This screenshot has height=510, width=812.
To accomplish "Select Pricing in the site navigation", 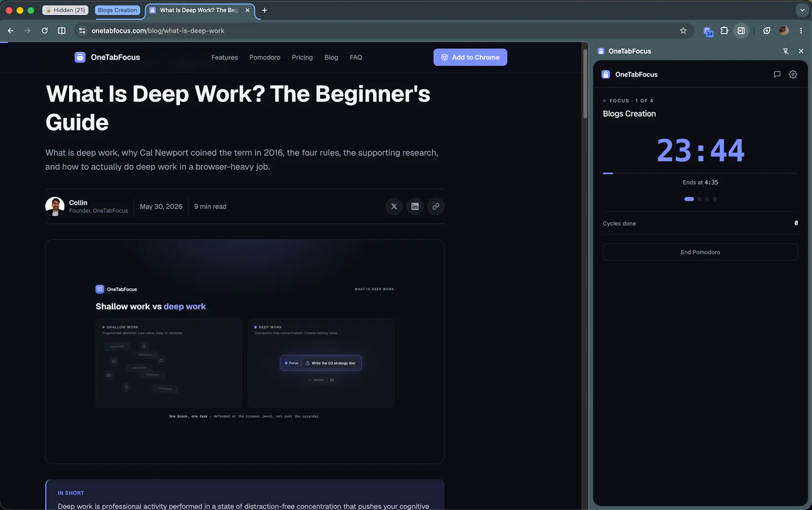I will coord(302,57).
